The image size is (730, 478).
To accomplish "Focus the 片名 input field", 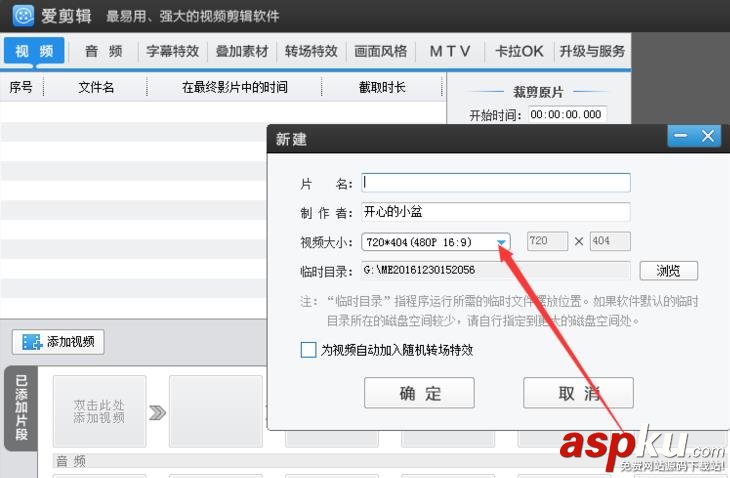I will [x=496, y=183].
